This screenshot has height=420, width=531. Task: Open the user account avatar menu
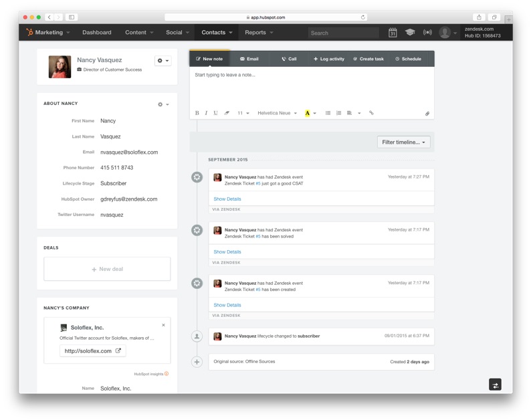click(x=447, y=33)
